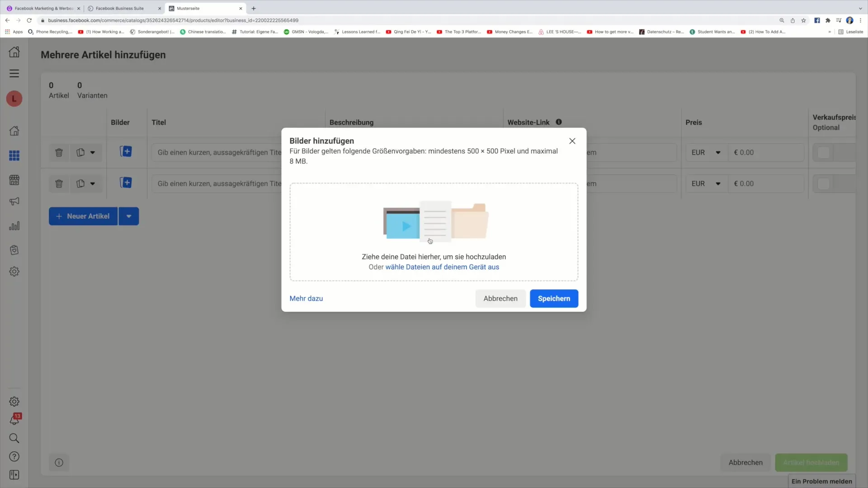The image size is (868, 488).
Task: Open the catalog settings gear in the sidebar
Action: point(14,272)
